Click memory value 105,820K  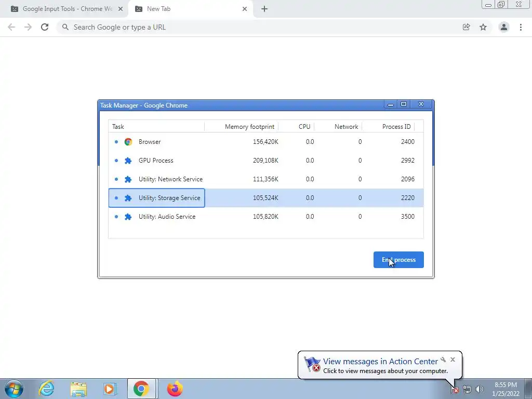(265, 217)
